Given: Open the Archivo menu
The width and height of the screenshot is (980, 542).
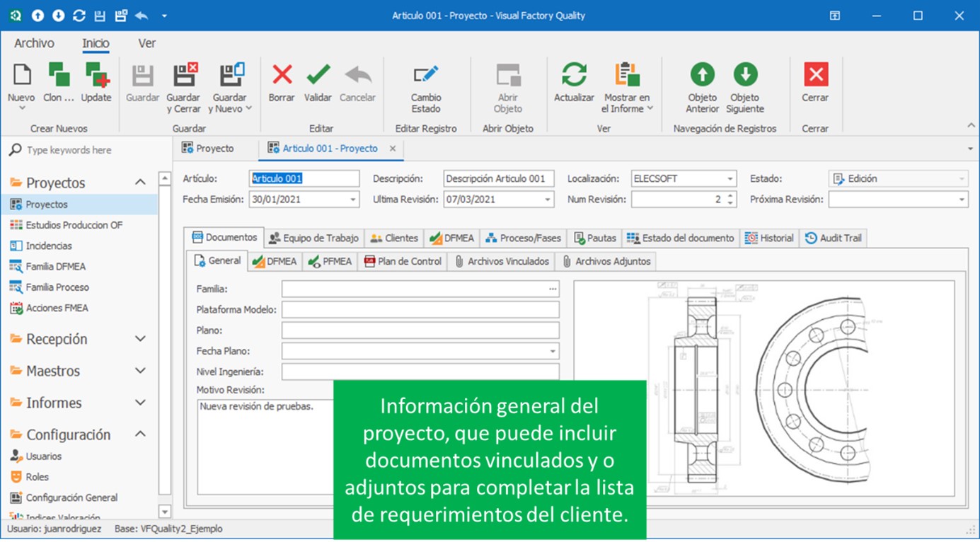Looking at the screenshot, I should [34, 43].
